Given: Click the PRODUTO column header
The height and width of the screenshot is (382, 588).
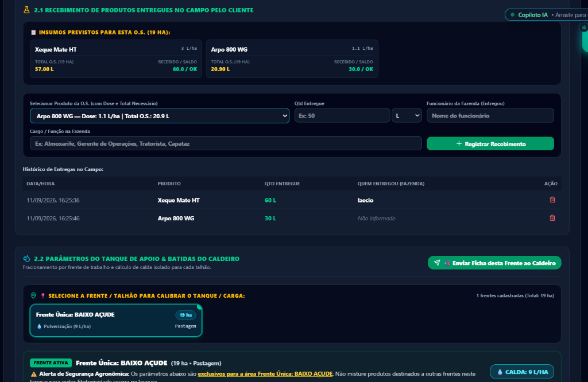Looking at the screenshot, I should coord(169,184).
